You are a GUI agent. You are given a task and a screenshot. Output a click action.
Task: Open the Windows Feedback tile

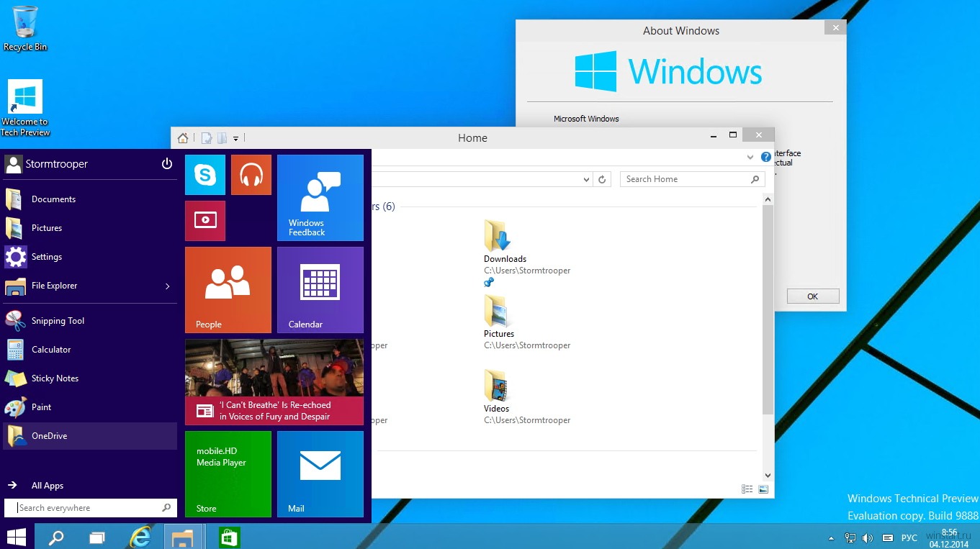point(320,198)
